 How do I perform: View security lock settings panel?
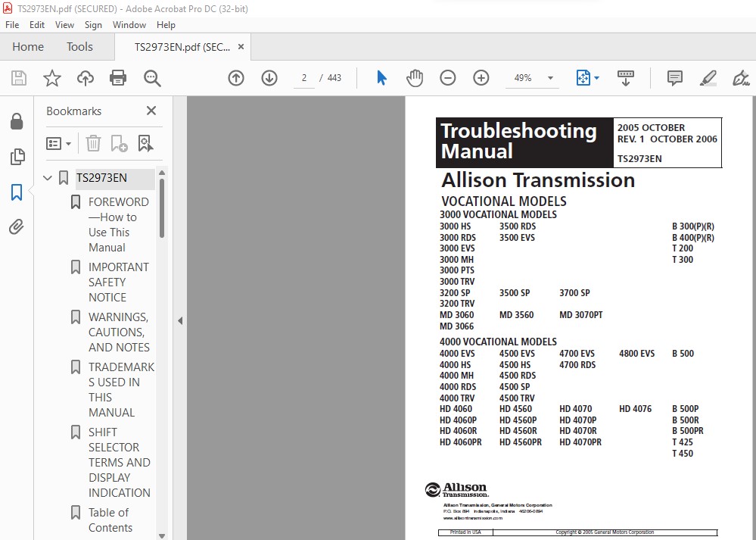point(17,121)
